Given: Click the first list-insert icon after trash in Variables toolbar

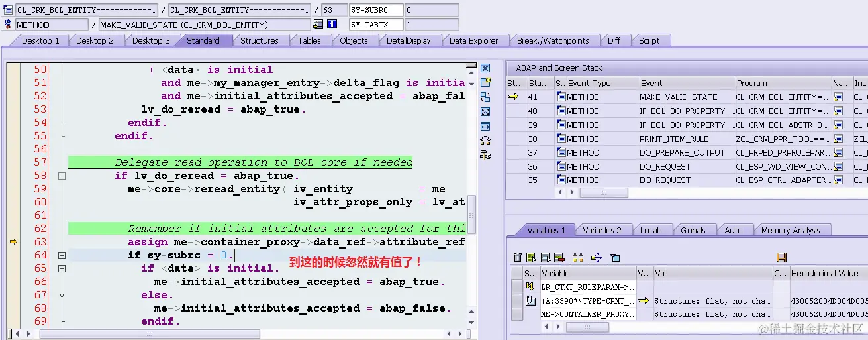Looking at the screenshot, I should pyautogui.click(x=532, y=257).
